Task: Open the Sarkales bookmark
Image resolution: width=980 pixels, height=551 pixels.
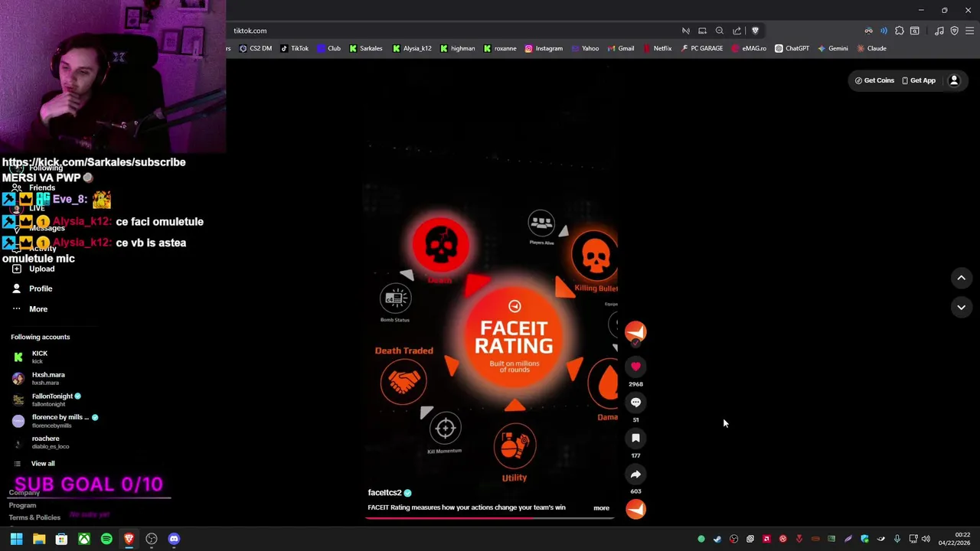Action: click(366, 48)
